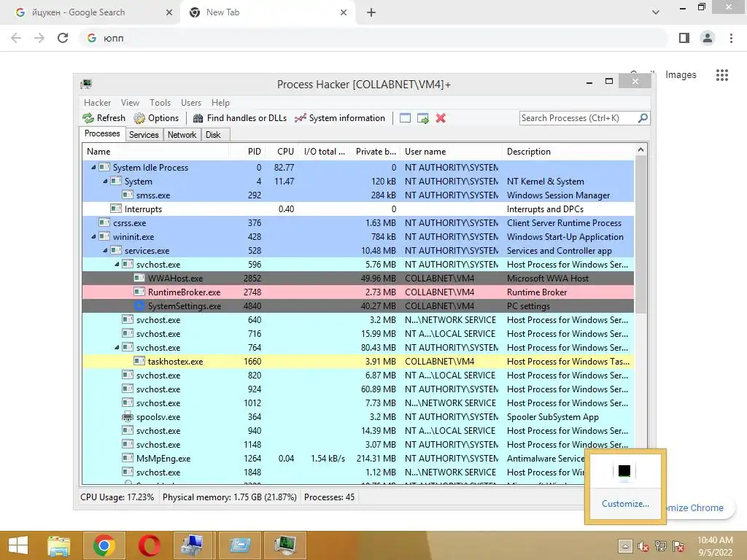Open the Hacker menu
The height and width of the screenshot is (560, 747).
97,102
